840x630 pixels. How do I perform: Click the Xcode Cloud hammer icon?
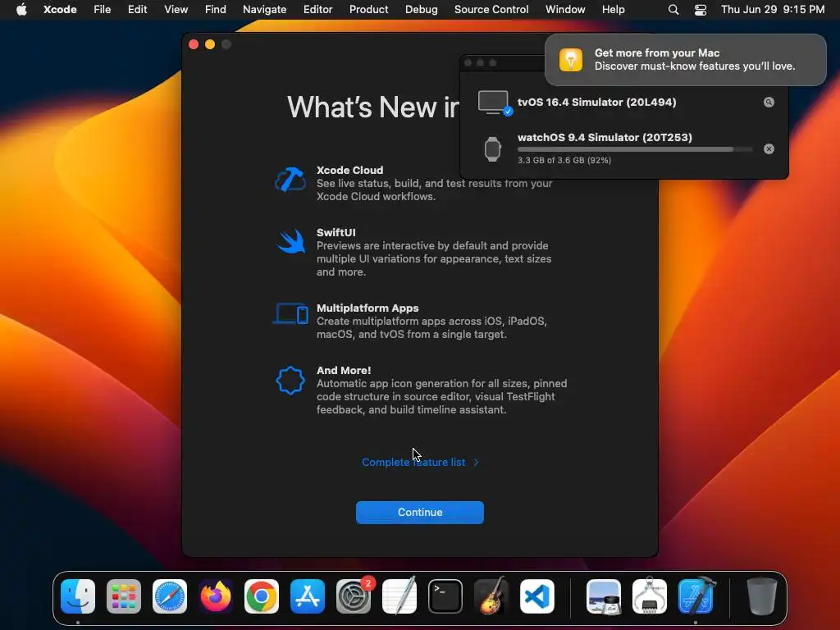click(x=290, y=180)
